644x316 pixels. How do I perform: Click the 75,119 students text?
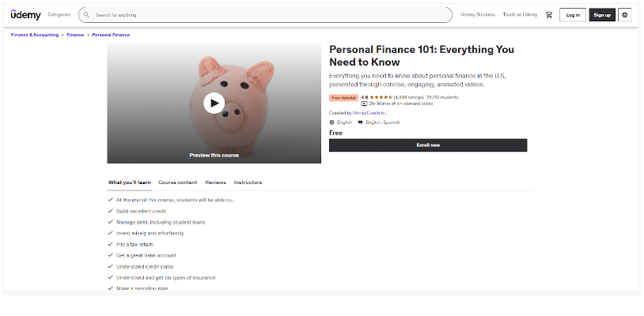(442, 97)
